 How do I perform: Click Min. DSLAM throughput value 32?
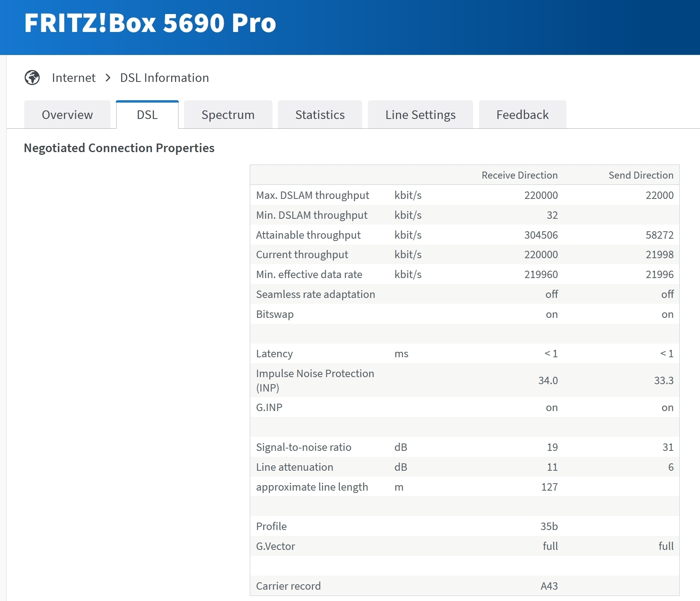click(x=552, y=215)
